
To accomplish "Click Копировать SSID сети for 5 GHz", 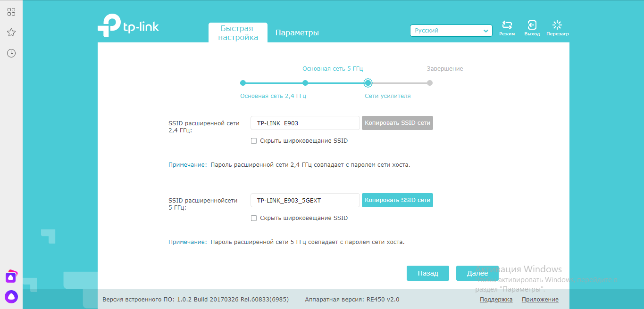I will pyautogui.click(x=397, y=200).
